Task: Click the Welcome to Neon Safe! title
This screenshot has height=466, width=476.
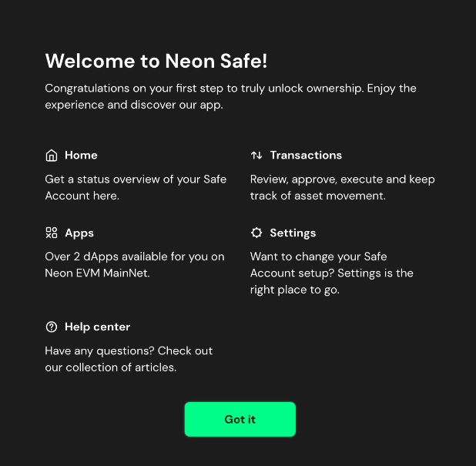Action: (x=156, y=61)
